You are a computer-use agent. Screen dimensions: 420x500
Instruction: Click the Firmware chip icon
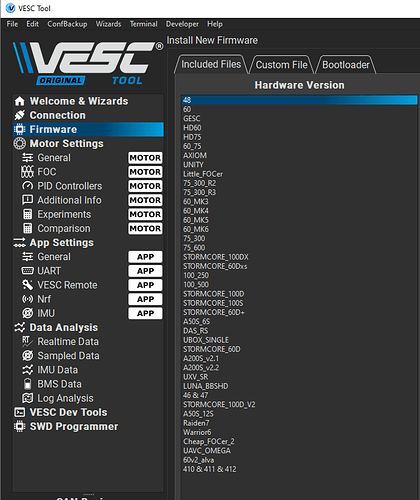pos(20,129)
